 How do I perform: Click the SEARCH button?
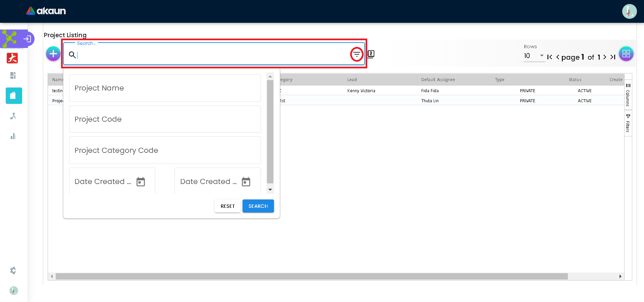click(258, 206)
